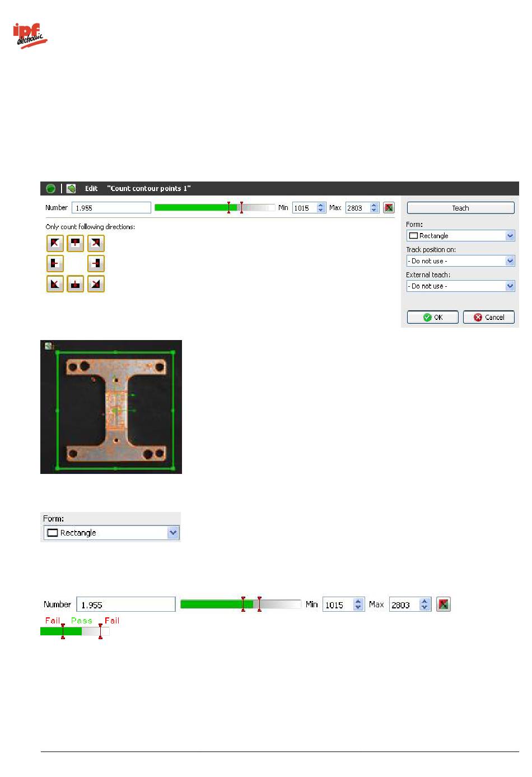Open the Track position on dropdown
The width and height of the screenshot is (532, 777).
click(x=460, y=261)
